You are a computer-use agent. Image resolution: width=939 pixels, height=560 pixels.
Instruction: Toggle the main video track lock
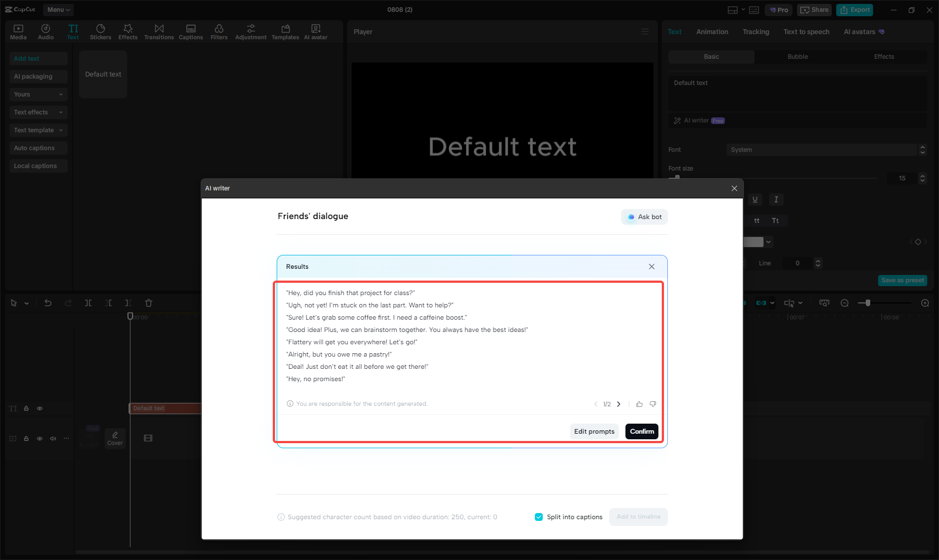[26, 439]
